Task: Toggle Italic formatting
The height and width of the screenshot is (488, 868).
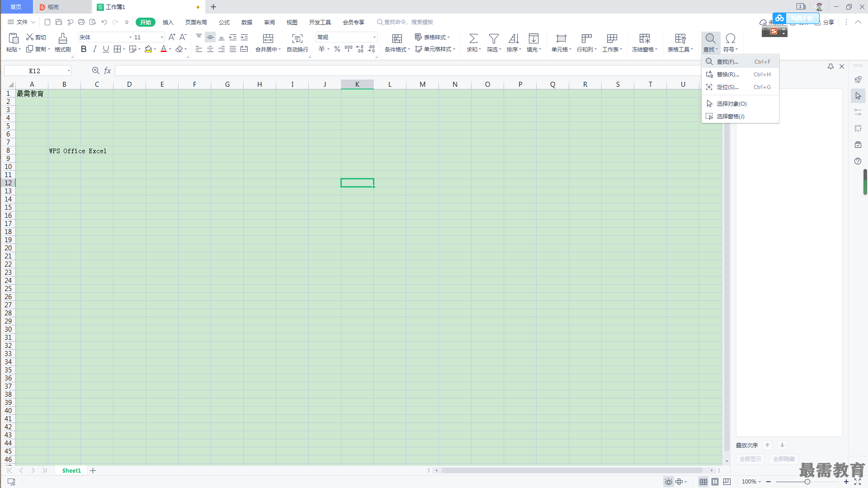Action: coord(94,49)
